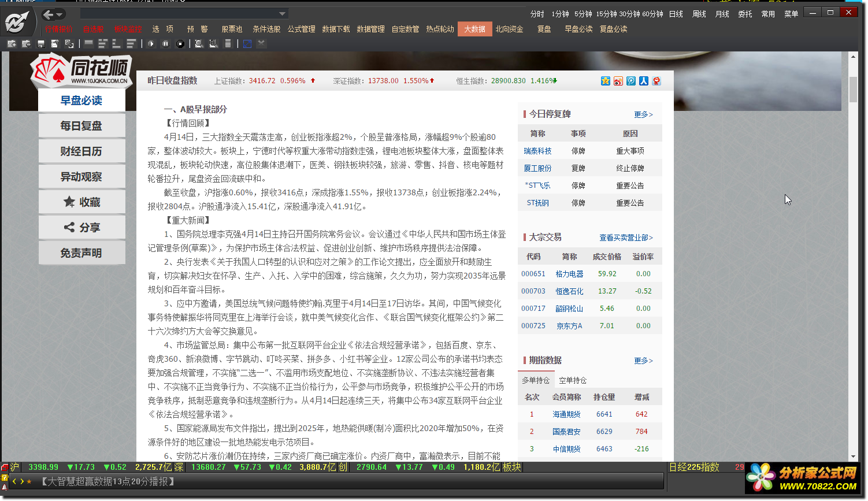Click 更多 link beside 期指数据

(643, 361)
